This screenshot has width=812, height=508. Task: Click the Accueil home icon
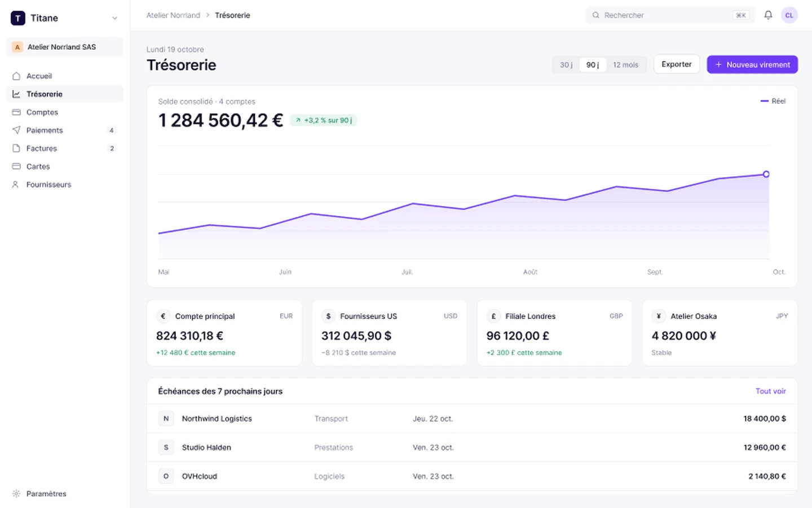pyautogui.click(x=16, y=76)
